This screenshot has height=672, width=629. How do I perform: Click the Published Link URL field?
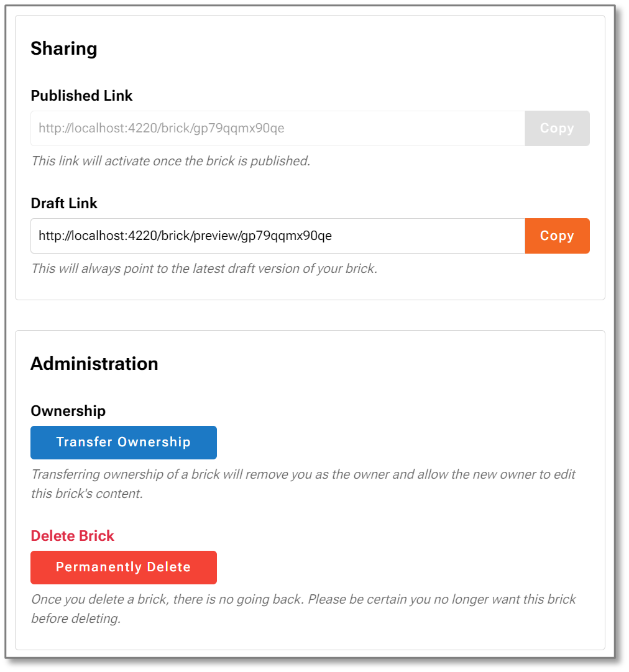tap(278, 128)
